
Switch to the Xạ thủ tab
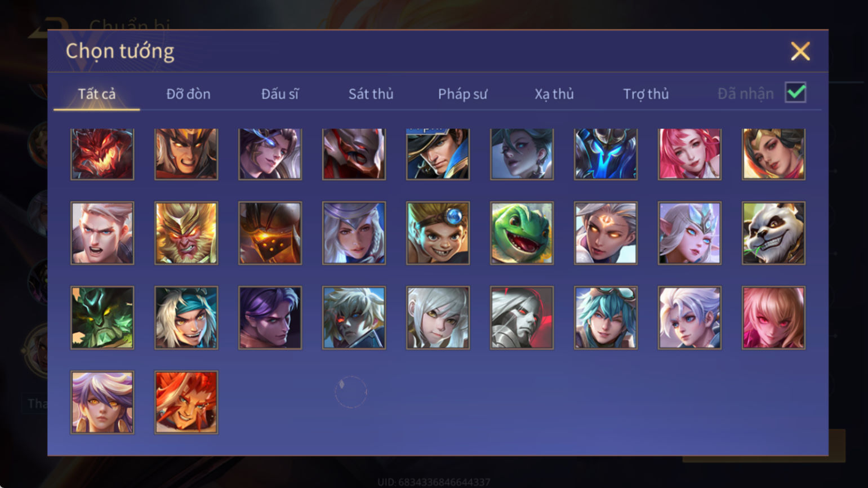click(x=554, y=94)
